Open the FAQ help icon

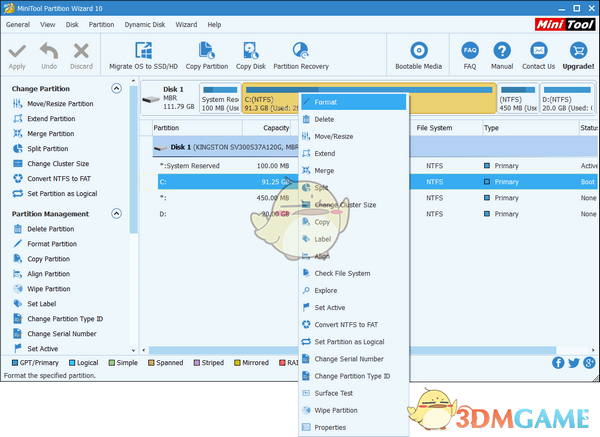(x=470, y=52)
